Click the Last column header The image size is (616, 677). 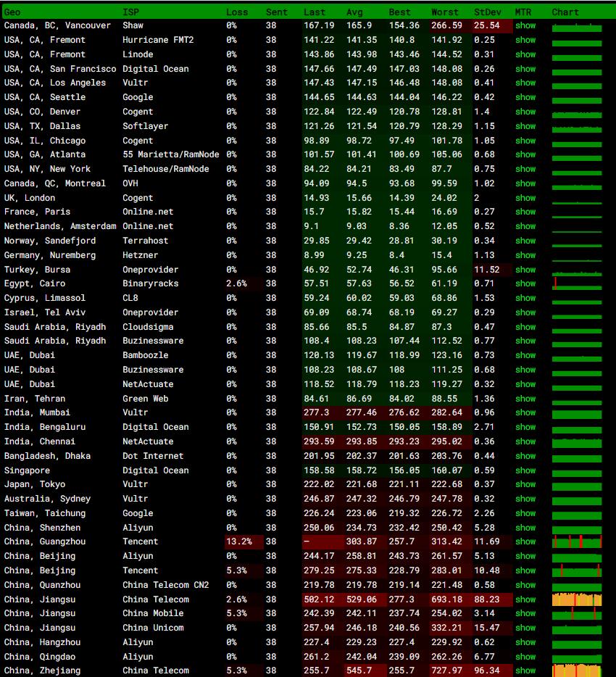click(x=315, y=12)
